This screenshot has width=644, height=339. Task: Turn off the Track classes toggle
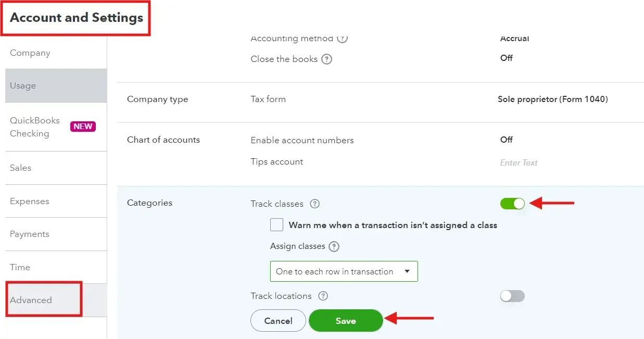(x=512, y=204)
